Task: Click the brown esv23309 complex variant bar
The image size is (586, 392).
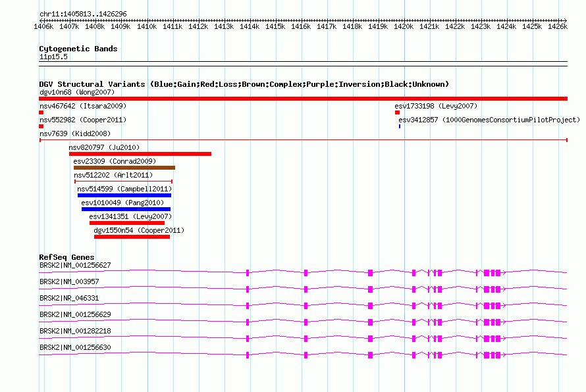Action: point(124,168)
